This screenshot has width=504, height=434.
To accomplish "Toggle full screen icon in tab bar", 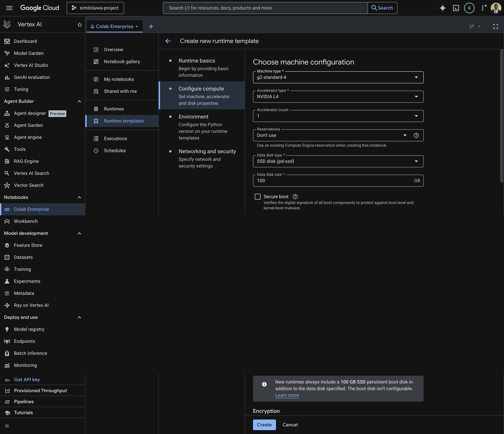I will (x=495, y=26).
